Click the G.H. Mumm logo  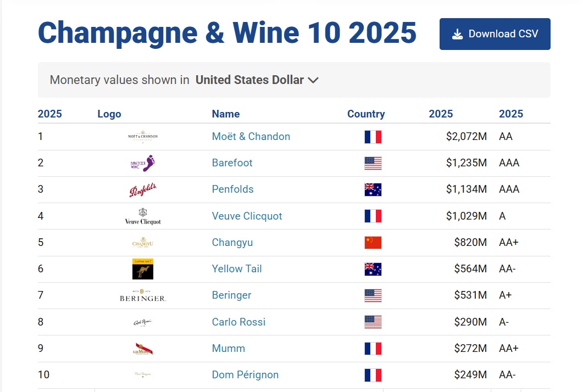tap(143, 349)
